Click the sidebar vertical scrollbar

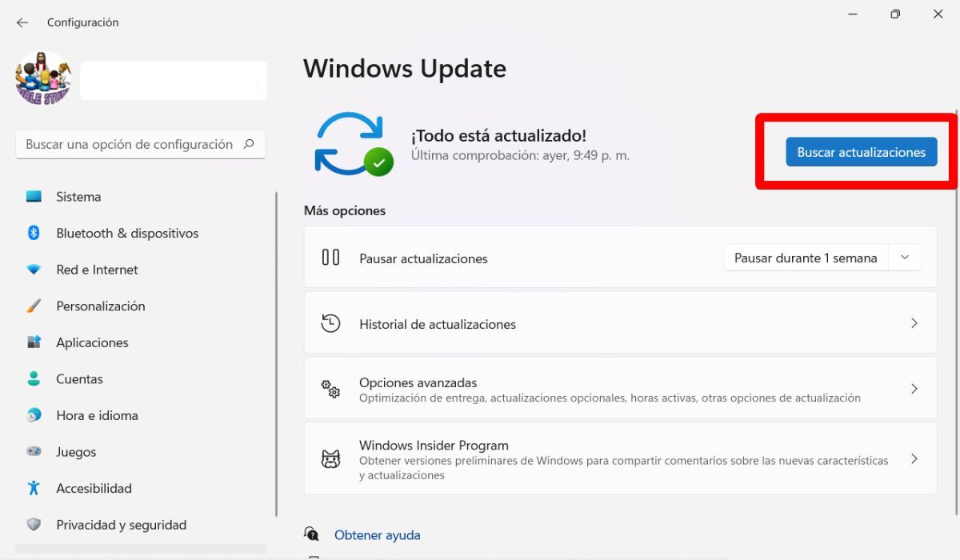point(277,354)
